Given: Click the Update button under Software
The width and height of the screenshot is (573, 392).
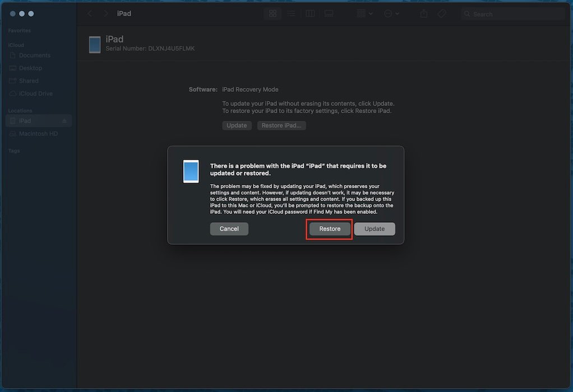Looking at the screenshot, I should (237, 125).
